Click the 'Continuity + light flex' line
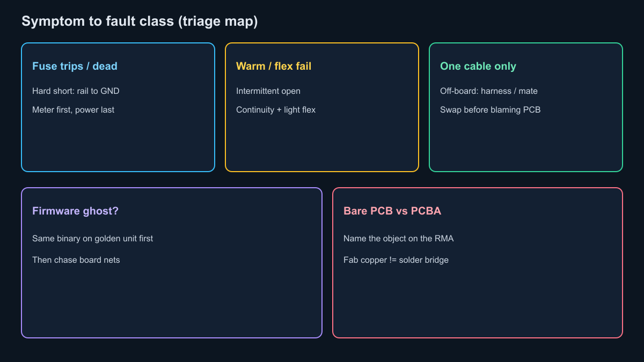Screen dimensions: 644x362 tap(276, 110)
